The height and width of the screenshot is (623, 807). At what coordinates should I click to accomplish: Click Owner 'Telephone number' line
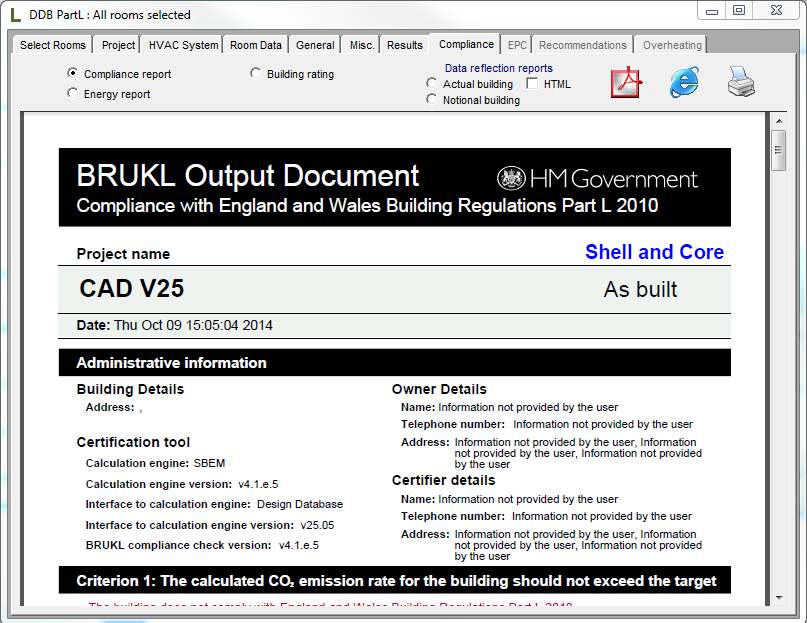pyautogui.click(x=547, y=424)
